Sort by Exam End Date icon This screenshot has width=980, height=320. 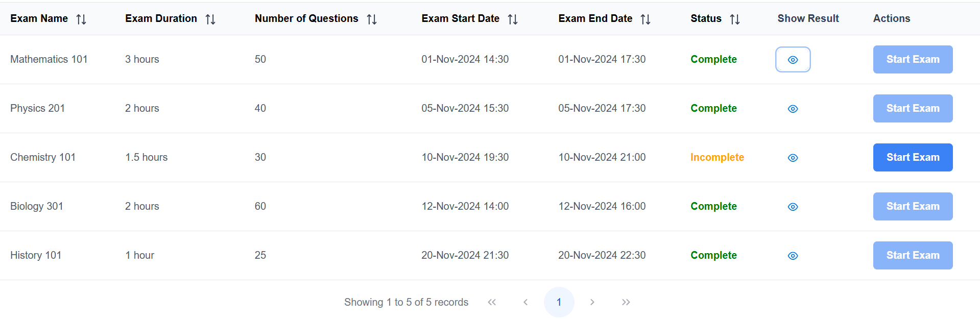(x=646, y=19)
